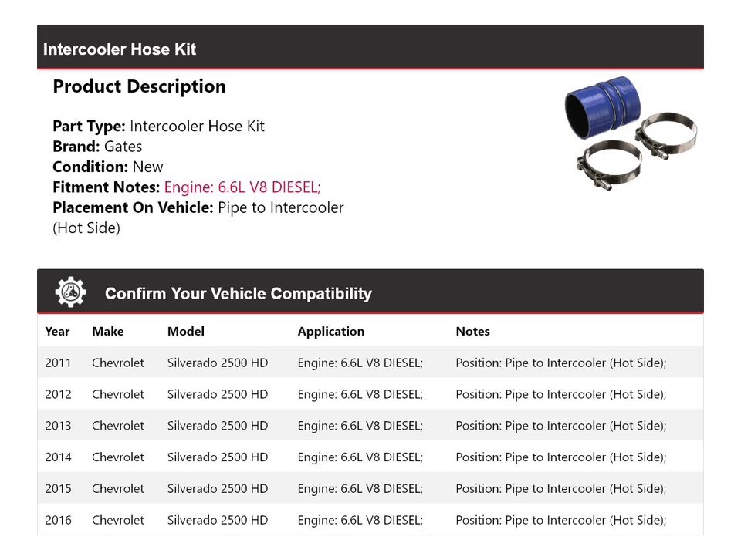Click the Model column header
The width and height of the screenshot is (741, 560).
click(186, 331)
